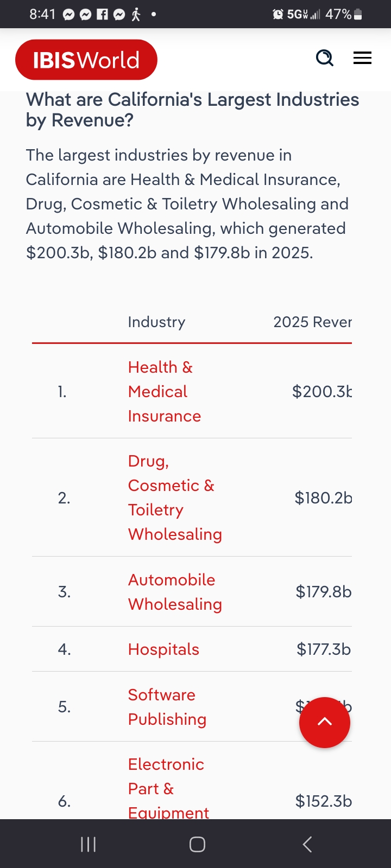Tap the Android home navigation button

197,844
